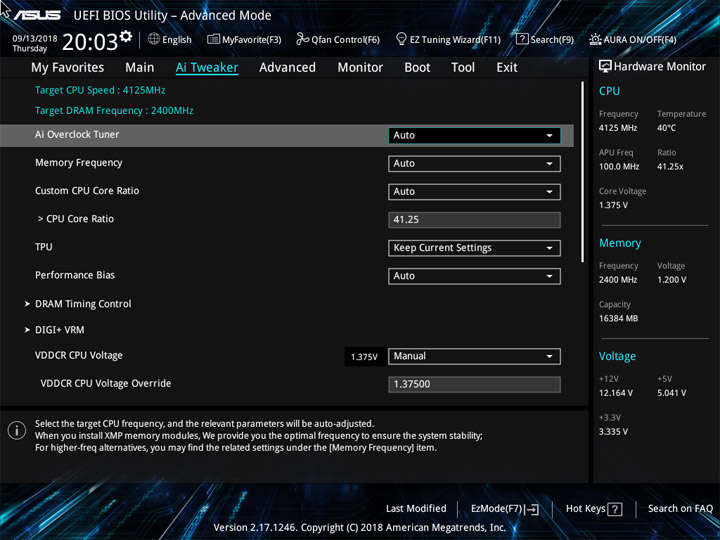Launch EZ Tuning Wizard(F11)

(448, 39)
